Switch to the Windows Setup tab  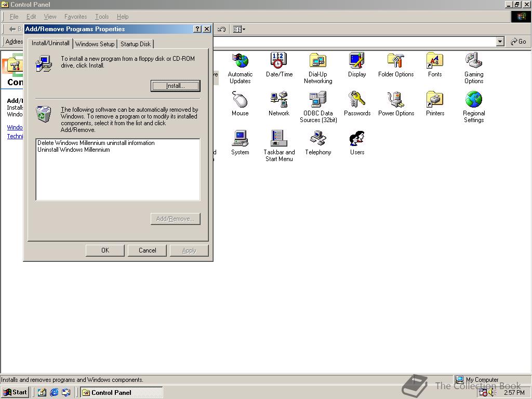click(95, 44)
